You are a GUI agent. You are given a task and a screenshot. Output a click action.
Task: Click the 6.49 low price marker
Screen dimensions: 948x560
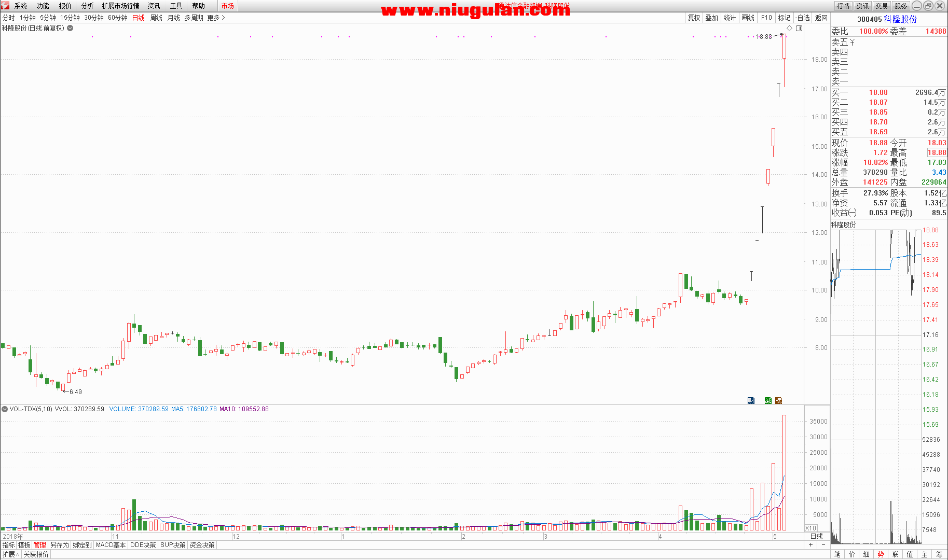pyautogui.click(x=76, y=392)
